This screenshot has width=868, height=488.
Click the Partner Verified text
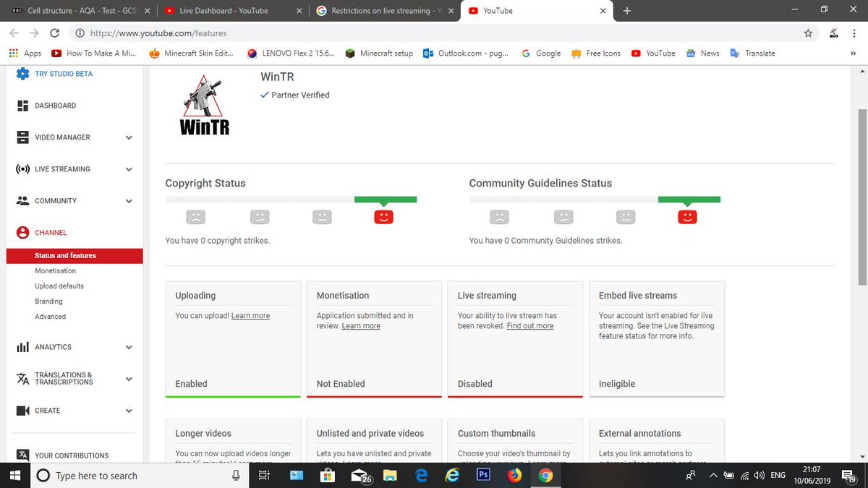click(300, 95)
